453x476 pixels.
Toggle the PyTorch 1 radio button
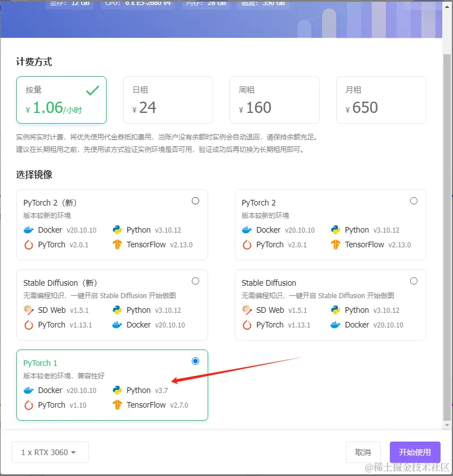click(x=196, y=361)
